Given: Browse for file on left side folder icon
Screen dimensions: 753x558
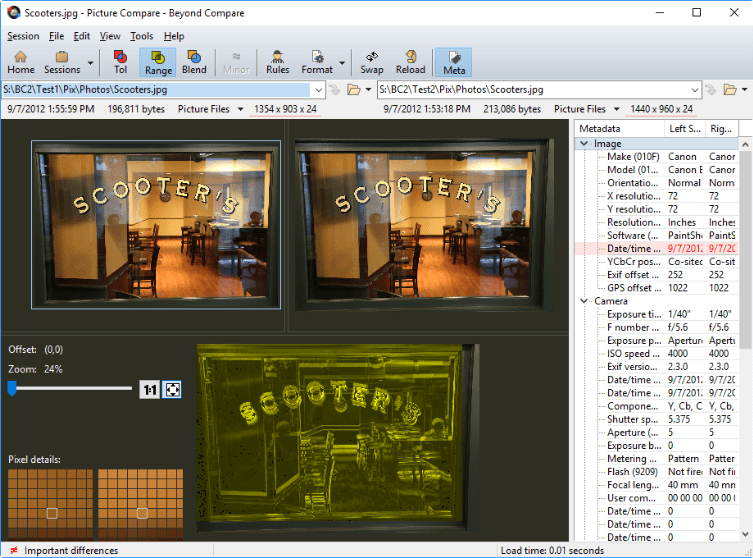Looking at the screenshot, I should pyautogui.click(x=353, y=90).
